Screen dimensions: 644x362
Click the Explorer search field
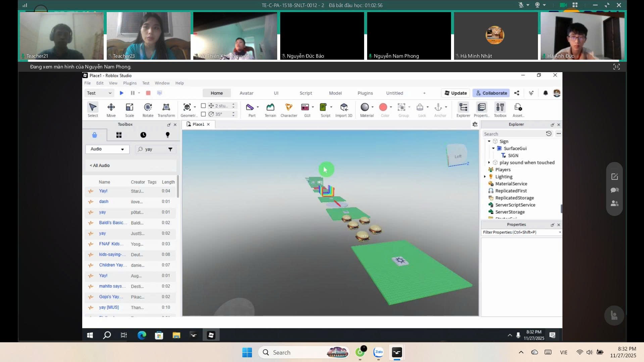point(513,134)
